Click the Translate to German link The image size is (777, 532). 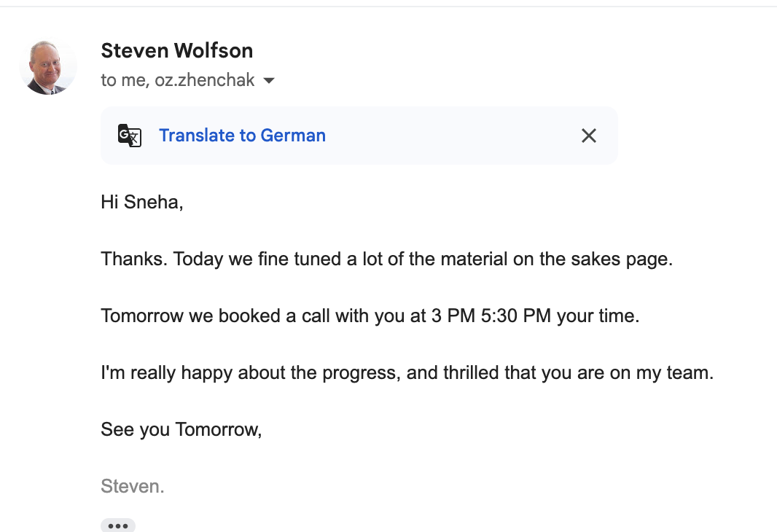coord(242,136)
